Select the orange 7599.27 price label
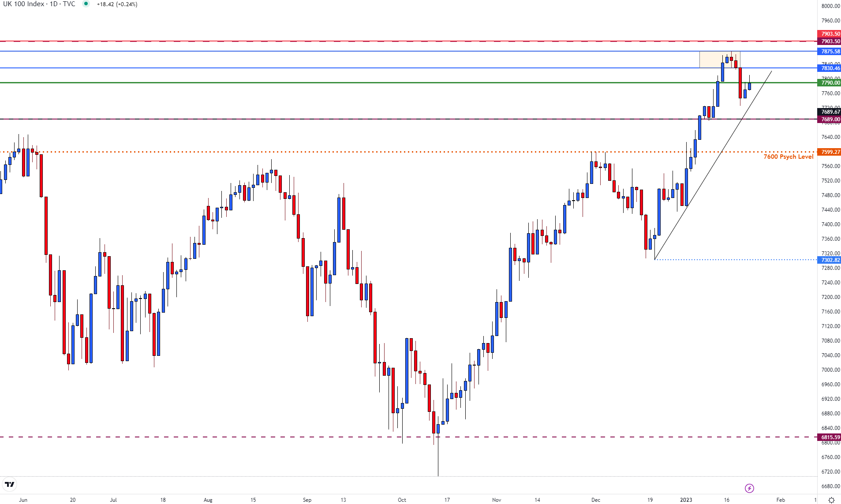This screenshot has height=504, width=841. [829, 152]
